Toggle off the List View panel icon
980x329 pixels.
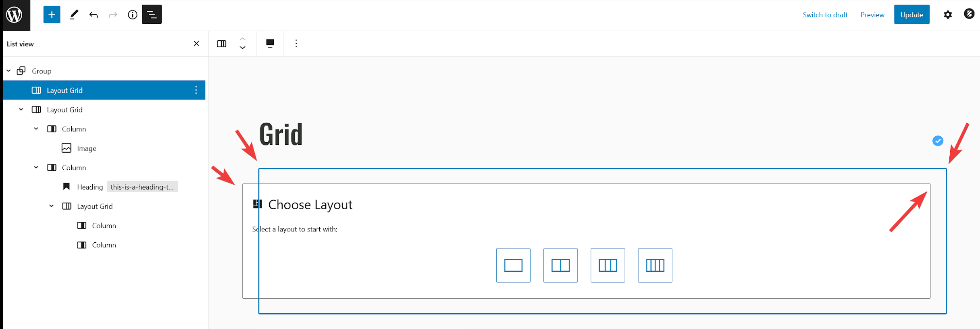152,14
